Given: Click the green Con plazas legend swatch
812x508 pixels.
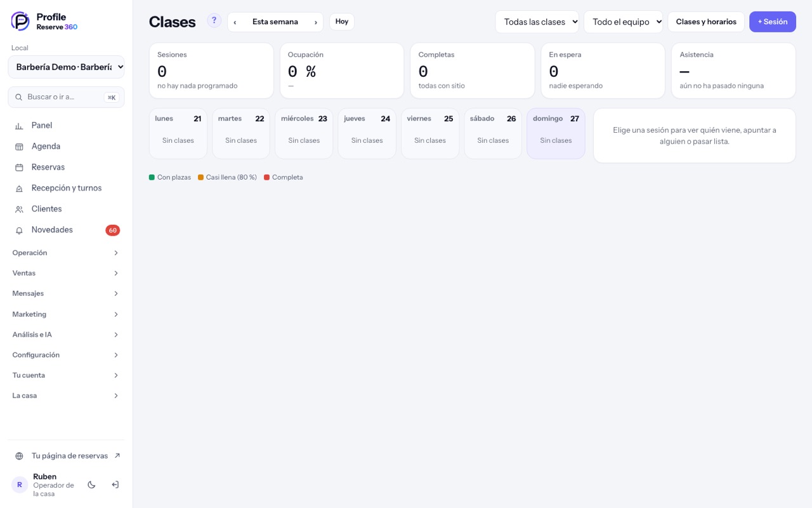Looking at the screenshot, I should point(152,177).
